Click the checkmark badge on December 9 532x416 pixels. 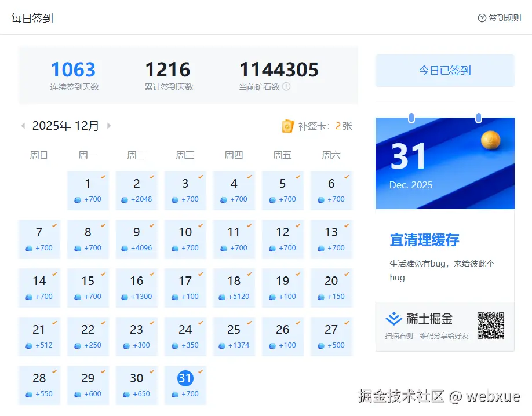(152, 224)
